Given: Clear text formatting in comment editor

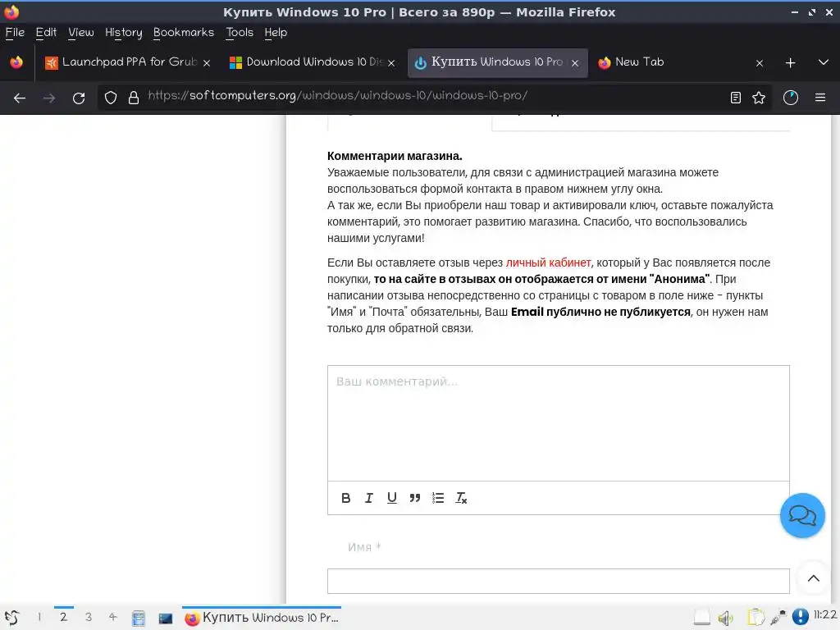Looking at the screenshot, I should tap(461, 498).
